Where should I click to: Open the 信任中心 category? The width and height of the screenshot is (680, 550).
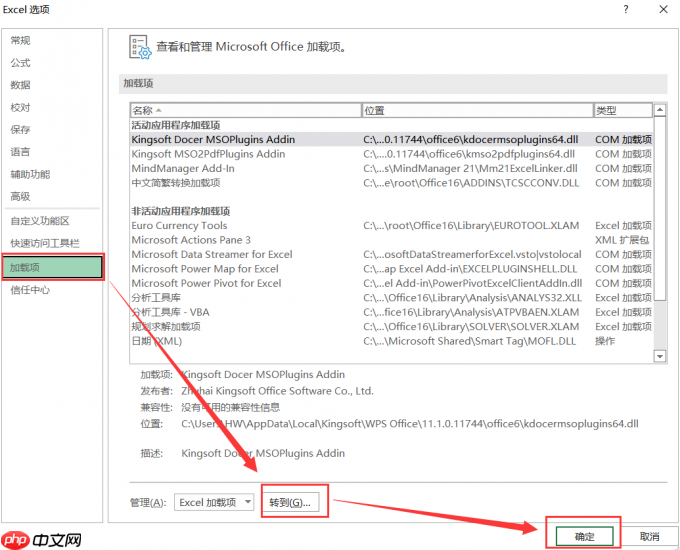click(x=30, y=290)
